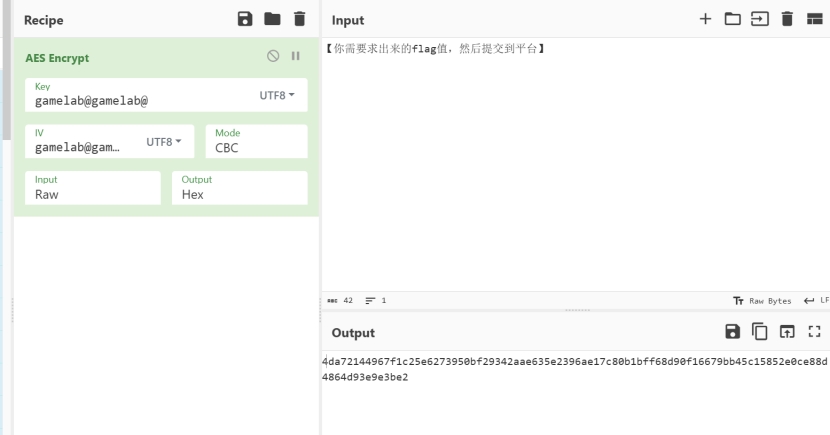Maximise the output pane
830x435 pixels.
(813, 332)
